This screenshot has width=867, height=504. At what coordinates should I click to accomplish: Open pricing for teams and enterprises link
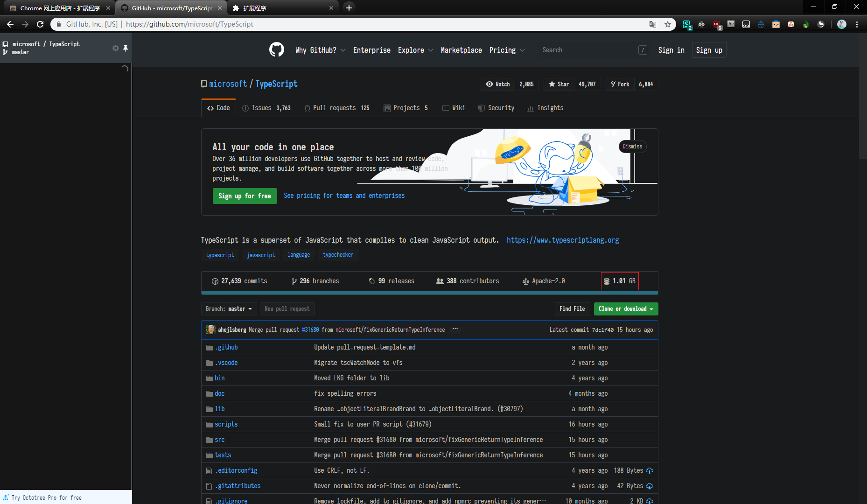tap(344, 196)
